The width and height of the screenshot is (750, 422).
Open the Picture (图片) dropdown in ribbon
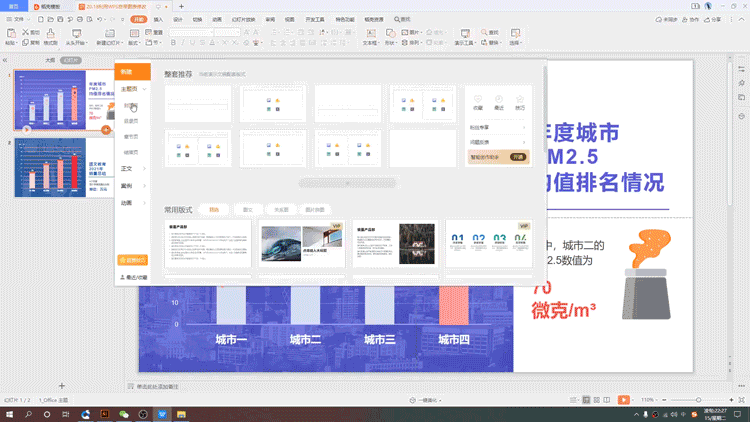(411, 32)
